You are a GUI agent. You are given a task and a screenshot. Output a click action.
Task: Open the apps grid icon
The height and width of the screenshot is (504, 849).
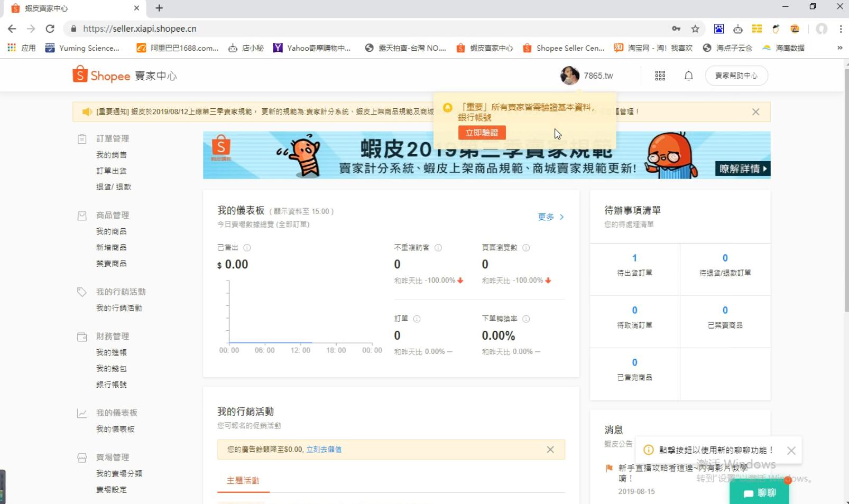click(x=660, y=76)
